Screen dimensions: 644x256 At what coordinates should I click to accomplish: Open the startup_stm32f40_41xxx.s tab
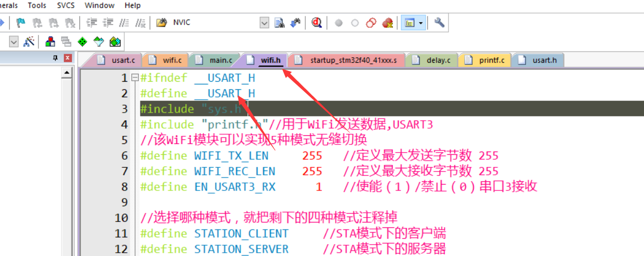[x=347, y=60]
